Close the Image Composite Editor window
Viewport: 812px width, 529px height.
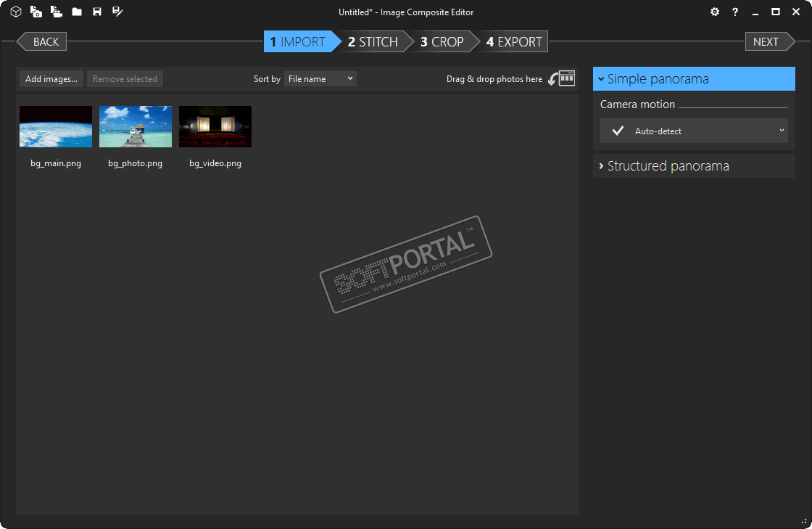click(796, 12)
